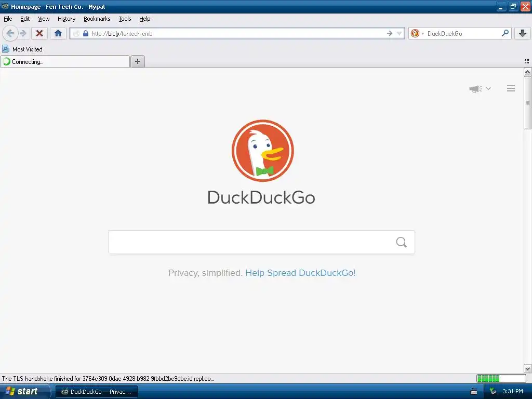Open the View menu

(x=44, y=19)
